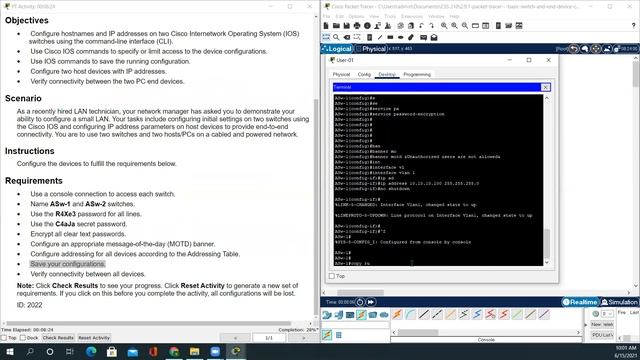This screenshot has width=640, height=360.
Task: Open File Explorer from taskbar
Action: click(x=195, y=351)
